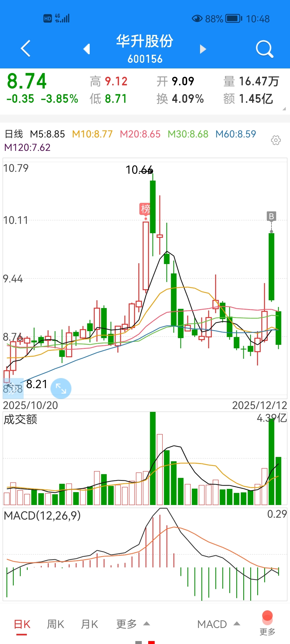Viewport: 290px width, 644px height.
Task: Tap the 0.29 MACD scale label
Action: (277, 514)
